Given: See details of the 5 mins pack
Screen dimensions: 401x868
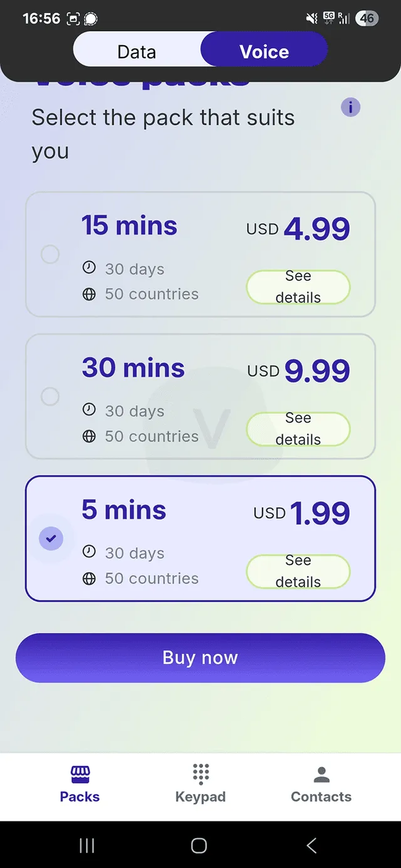Looking at the screenshot, I should point(298,571).
